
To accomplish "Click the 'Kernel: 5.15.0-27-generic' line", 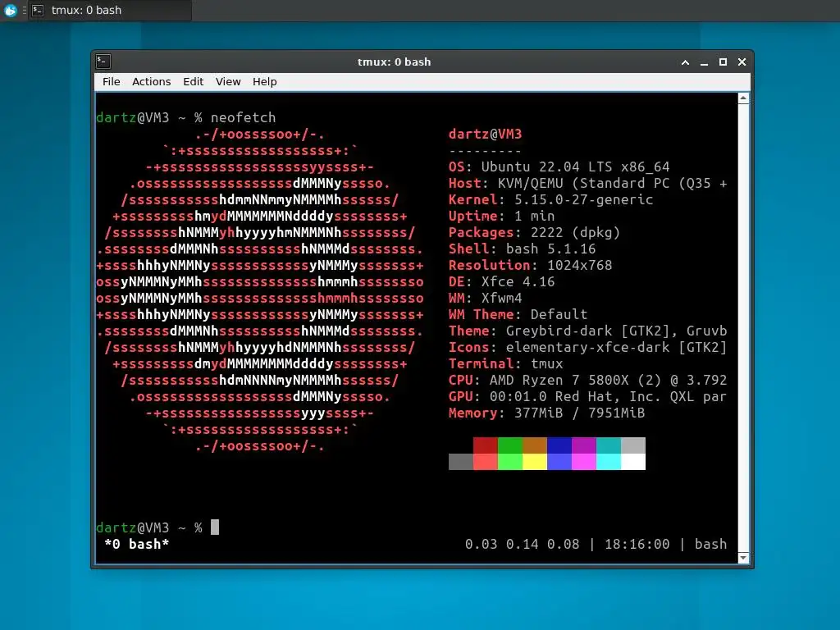I will [x=550, y=200].
